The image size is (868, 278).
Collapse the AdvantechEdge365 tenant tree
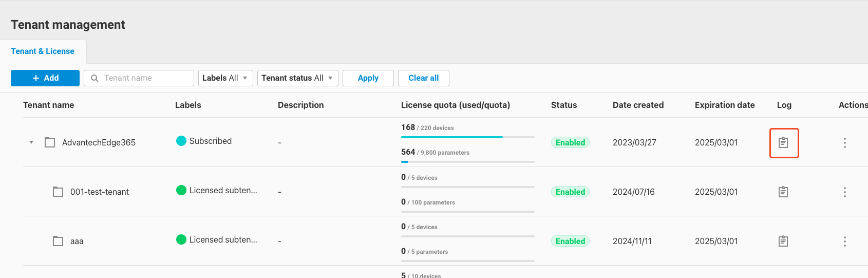[31, 142]
